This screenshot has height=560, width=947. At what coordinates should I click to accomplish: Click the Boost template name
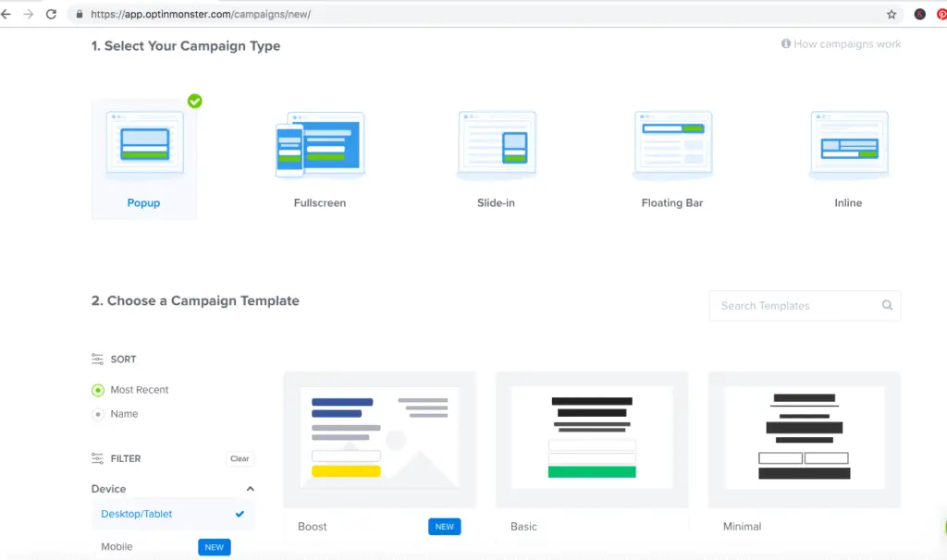(313, 527)
